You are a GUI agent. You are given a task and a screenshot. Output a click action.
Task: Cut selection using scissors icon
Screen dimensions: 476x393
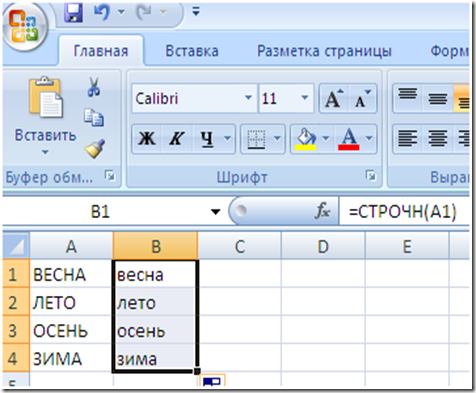94,87
